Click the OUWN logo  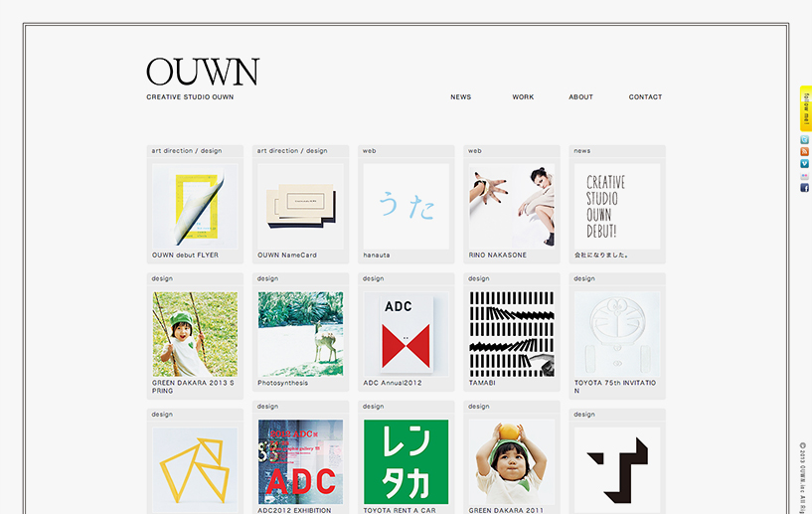point(203,72)
